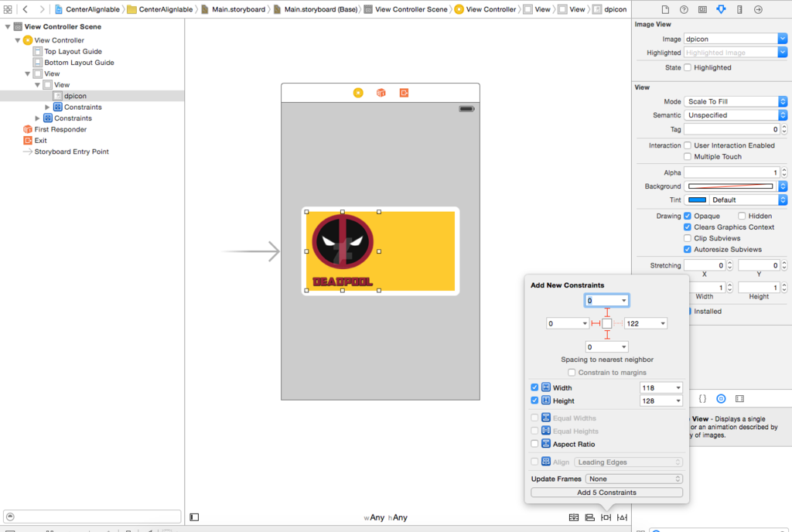Screen dimensions: 792x532
Task: Enable the Highlighted state checkbox
Action: [688, 67]
